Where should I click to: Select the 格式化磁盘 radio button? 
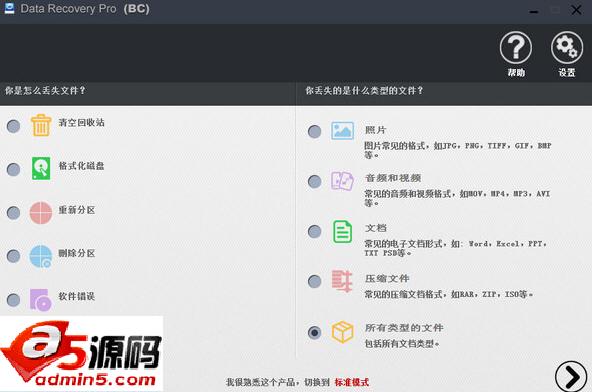(14, 169)
